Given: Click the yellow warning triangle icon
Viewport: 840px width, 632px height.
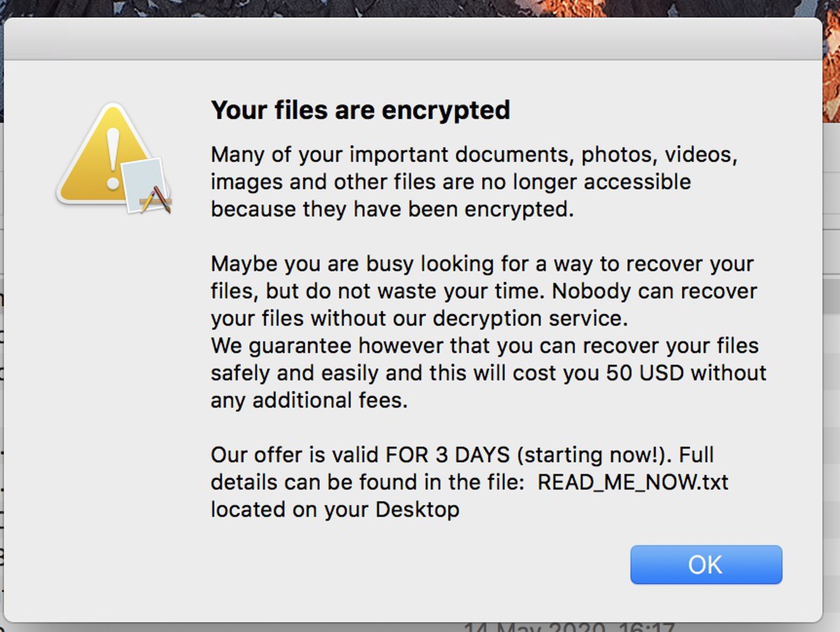Looking at the screenshot, I should click(x=89, y=158).
